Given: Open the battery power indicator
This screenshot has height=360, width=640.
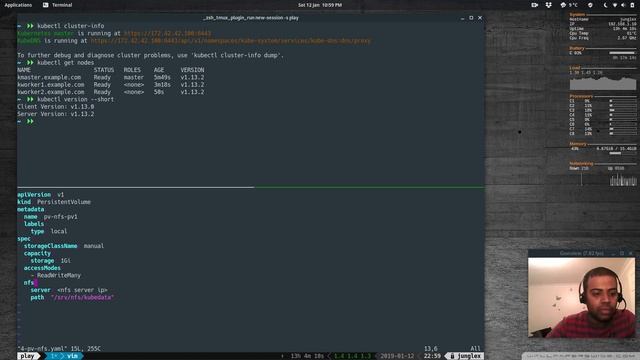Looking at the screenshot, I should click(x=632, y=5).
